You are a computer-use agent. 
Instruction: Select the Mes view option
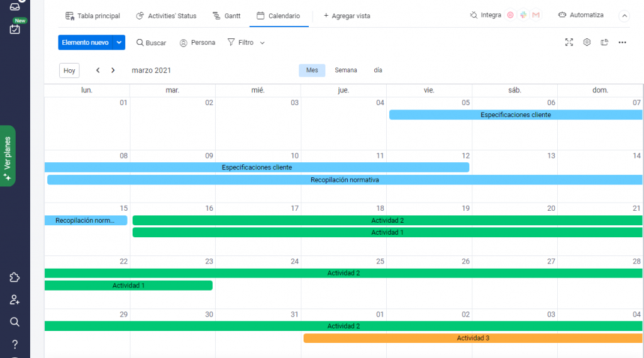pyautogui.click(x=312, y=70)
